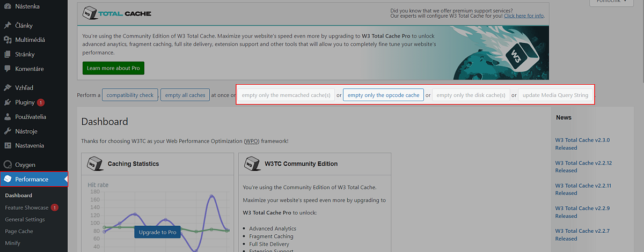The width and height of the screenshot is (644, 252).
Task: Click the Komentáre speech bubble icon
Action: coord(8,69)
